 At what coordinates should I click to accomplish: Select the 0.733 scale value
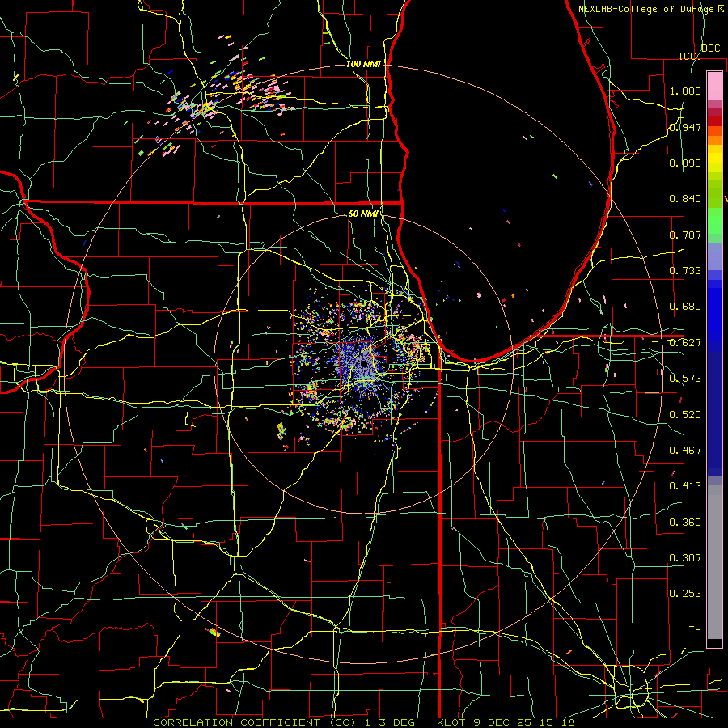tap(685, 271)
